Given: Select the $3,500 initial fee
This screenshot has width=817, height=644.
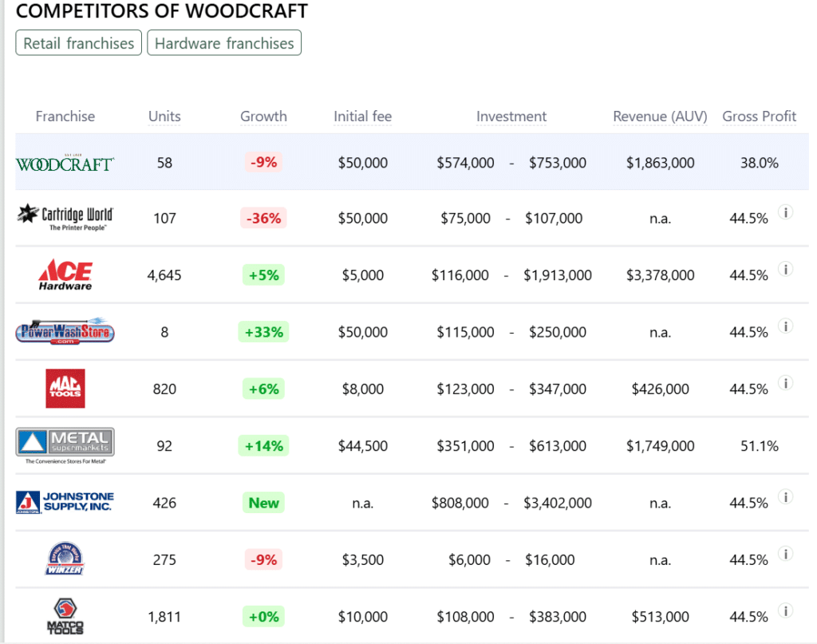Looking at the screenshot, I should tap(363, 560).
